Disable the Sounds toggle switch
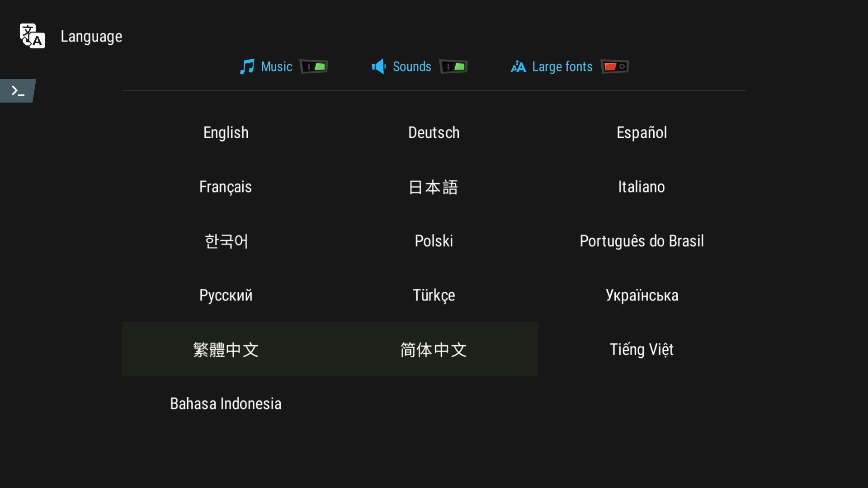Viewport: 868px width, 488px height. click(453, 67)
